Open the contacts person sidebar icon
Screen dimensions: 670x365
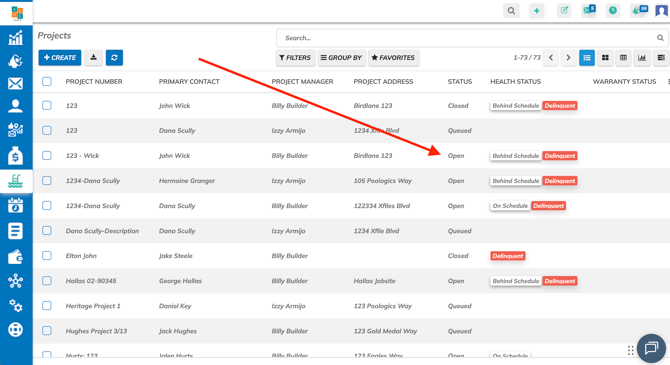click(x=15, y=106)
